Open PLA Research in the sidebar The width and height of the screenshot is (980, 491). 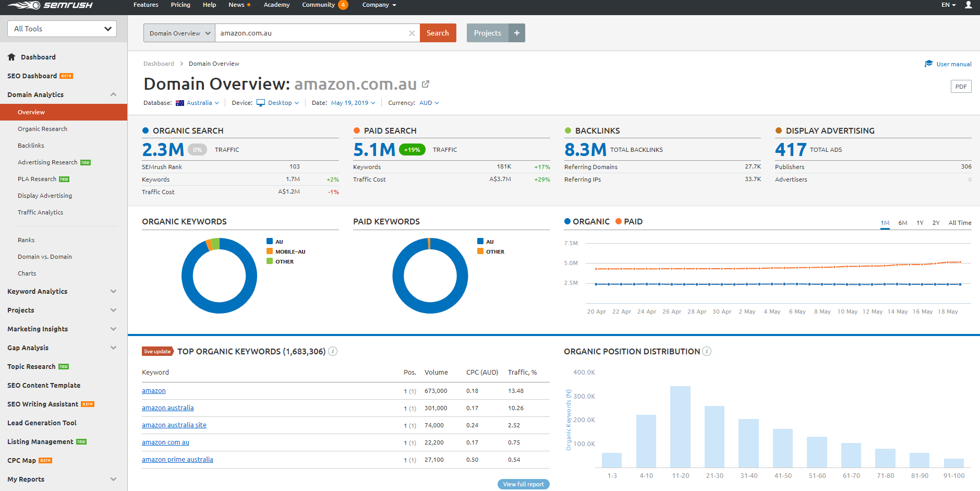click(37, 179)
